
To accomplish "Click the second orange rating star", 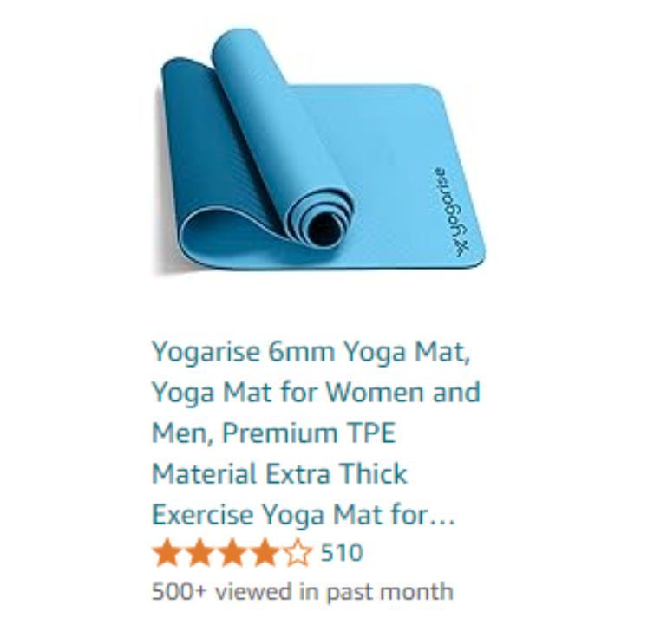I will [200, 553].
